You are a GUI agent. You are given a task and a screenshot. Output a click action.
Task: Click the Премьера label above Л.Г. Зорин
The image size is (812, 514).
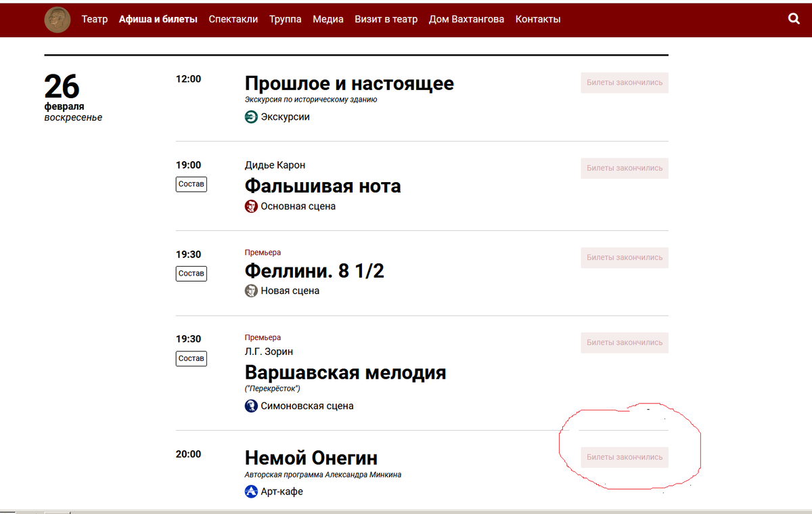click(263, 337)
